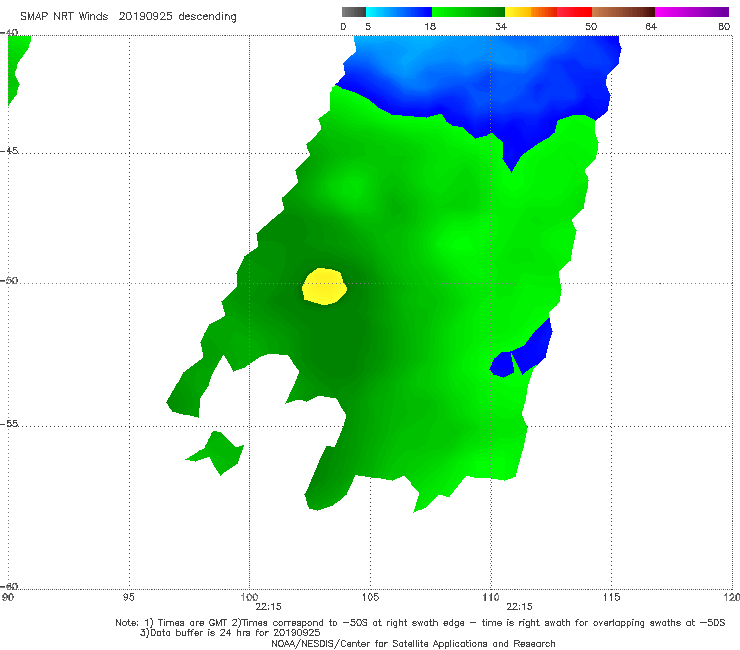Click the longitude axis label '100'
The image size is (740, 650).
[249, 598]
